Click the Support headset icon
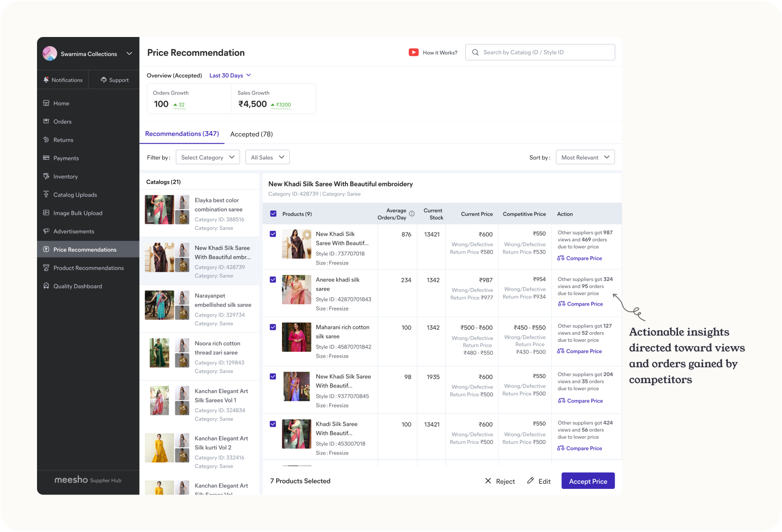This screenshot has width=782, height=532. click(x=104, y=80)
